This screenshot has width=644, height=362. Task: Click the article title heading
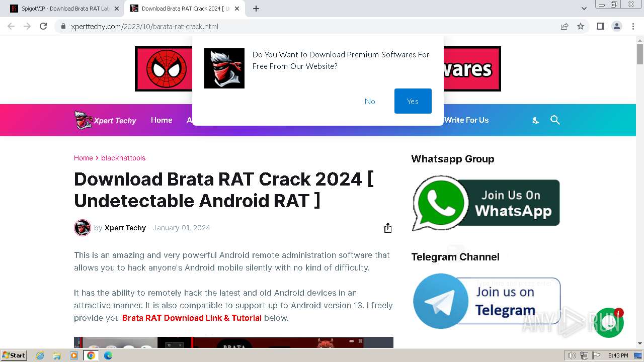click(224, 190)
